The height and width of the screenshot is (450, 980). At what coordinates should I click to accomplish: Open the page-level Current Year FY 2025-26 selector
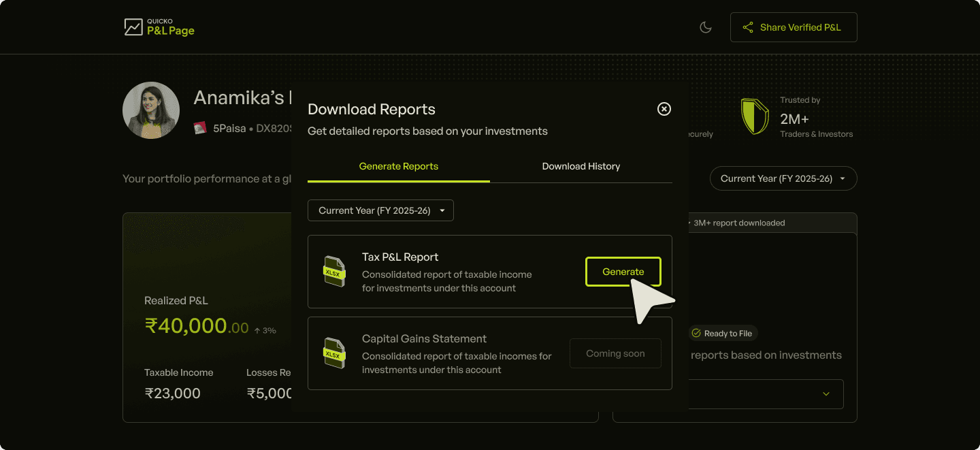[x=783, y=178]
